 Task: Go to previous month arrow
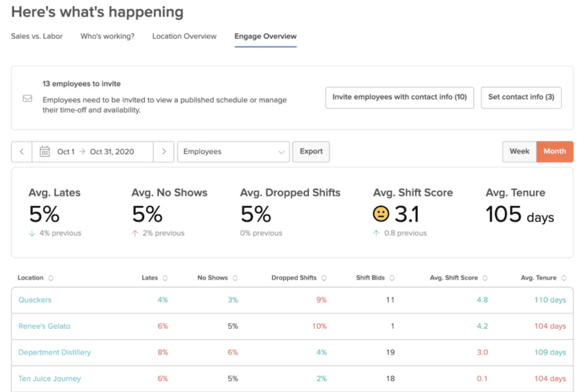point(22,152)
